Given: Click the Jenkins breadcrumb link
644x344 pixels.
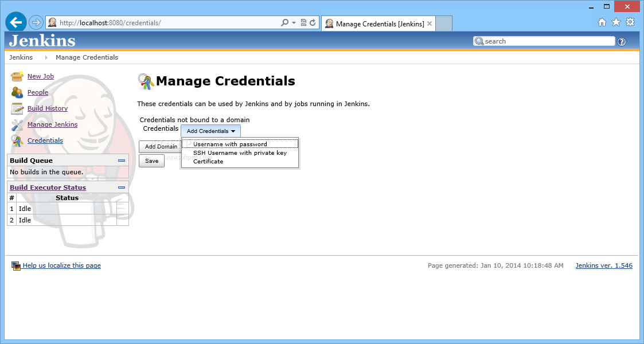Looking at the screenshot, I should [21, 57].
